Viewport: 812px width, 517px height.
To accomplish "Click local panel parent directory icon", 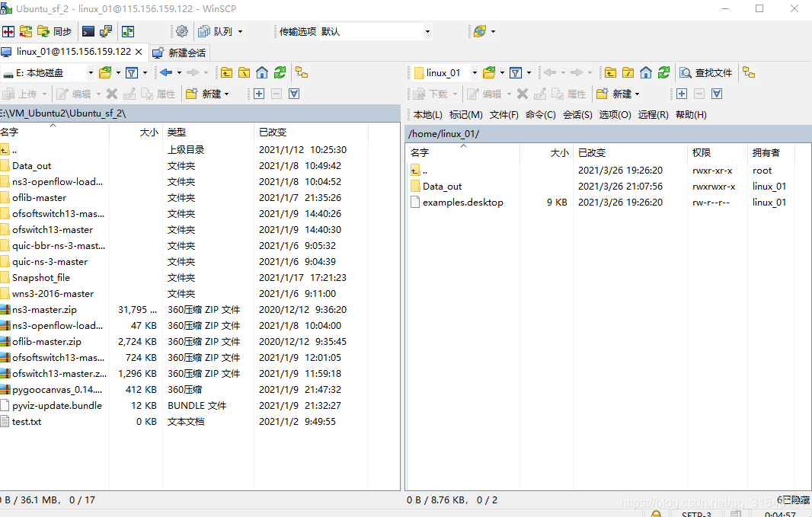I will [227, 73].
